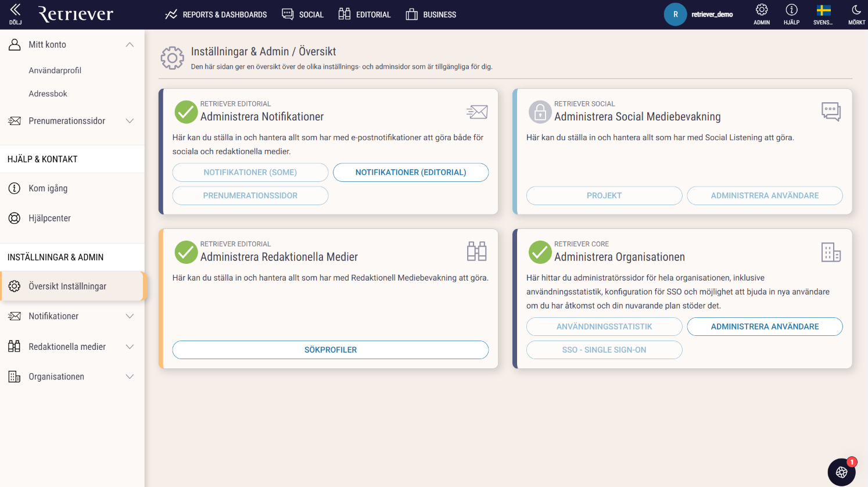868x487 pixels.
Task: Click Administrera Användare in Organisationen card
Action: [x=765, y=327]
